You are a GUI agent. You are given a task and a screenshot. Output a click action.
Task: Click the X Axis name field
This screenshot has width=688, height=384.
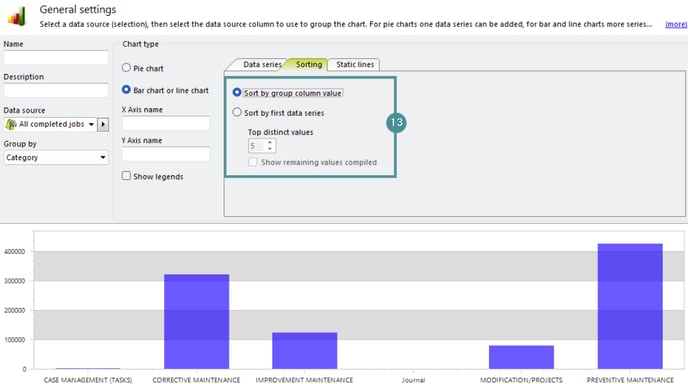click(x=166, y=123)
